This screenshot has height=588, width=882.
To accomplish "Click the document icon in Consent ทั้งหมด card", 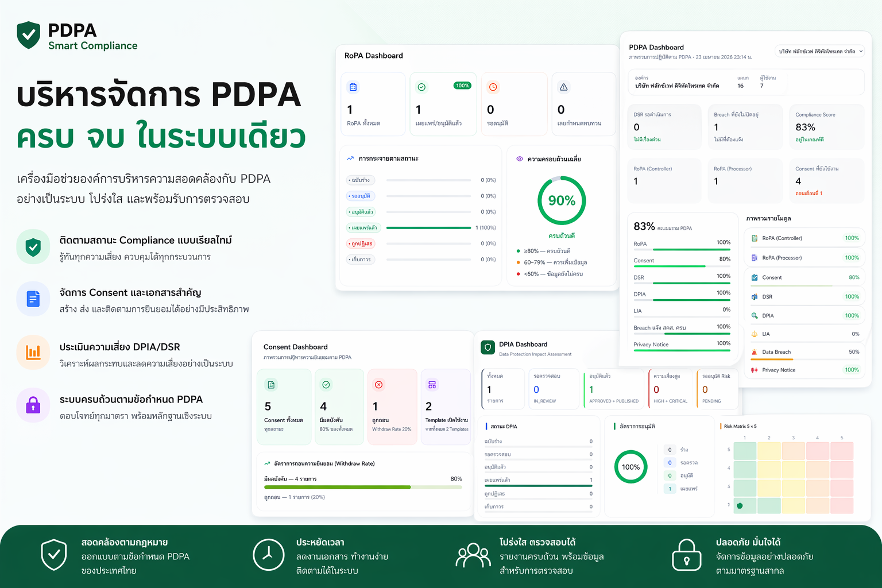I will [271, 385].
